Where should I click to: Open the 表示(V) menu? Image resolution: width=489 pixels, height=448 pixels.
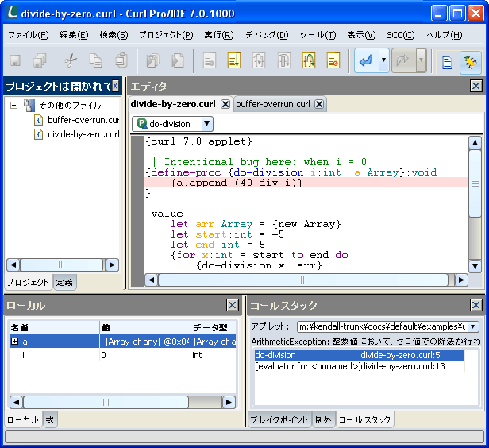click(361, 35)
